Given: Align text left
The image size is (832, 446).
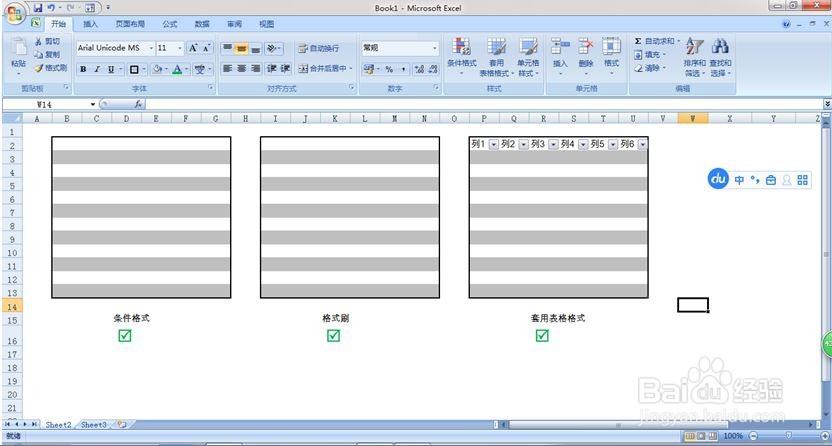Looking at the screenshot, I should click(x=227, y=68).
